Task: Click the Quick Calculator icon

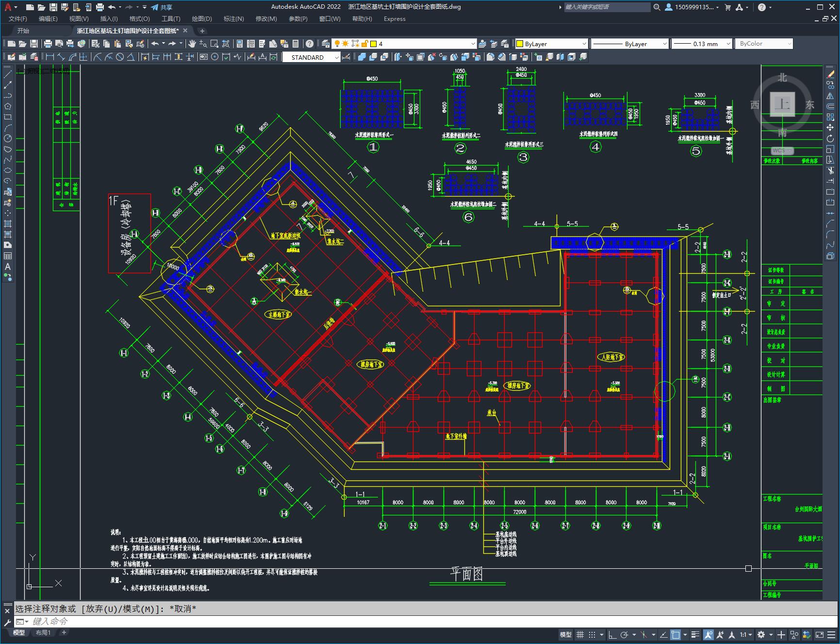Action: pos(296,44)
